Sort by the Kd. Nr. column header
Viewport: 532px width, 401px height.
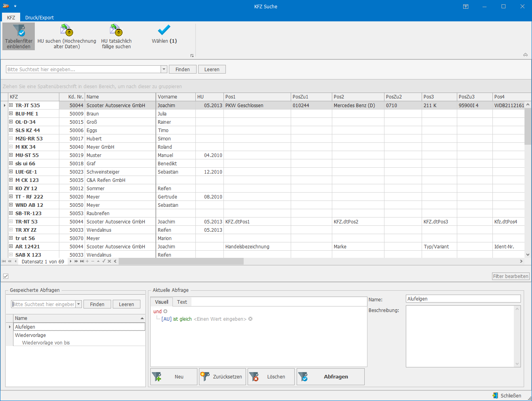click(x=72, y=96)
